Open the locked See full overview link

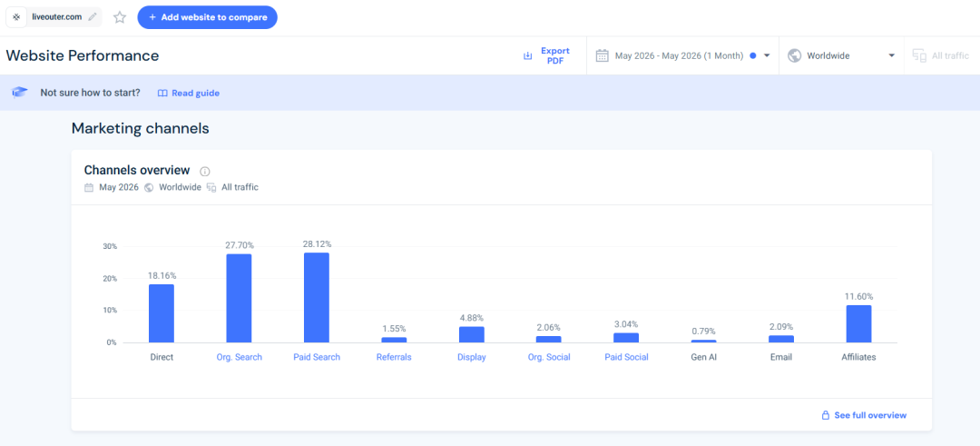point(864,415)
